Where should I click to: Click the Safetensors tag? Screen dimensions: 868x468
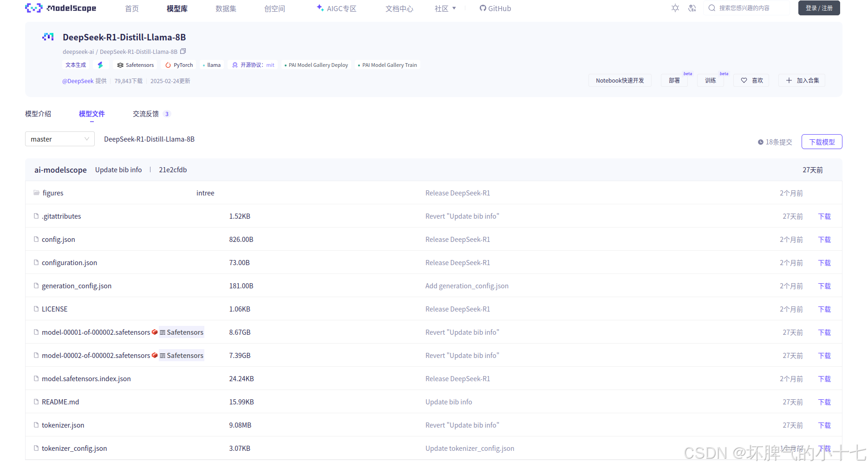click(x=135, y=65)
